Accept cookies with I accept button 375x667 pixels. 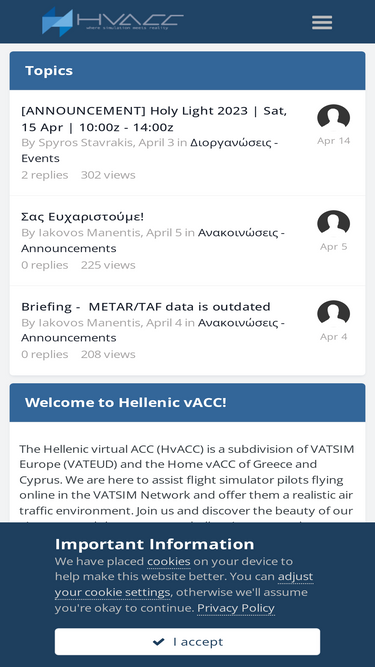187,641
